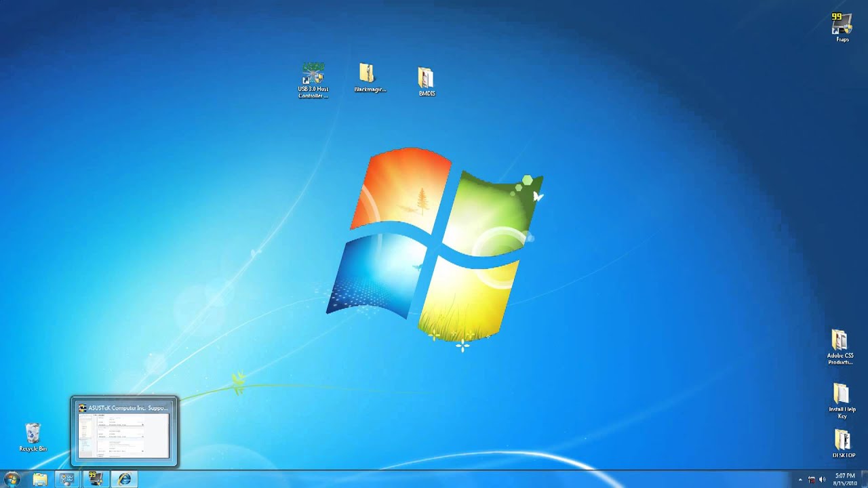Screen dimensions: 868x488
Task: Select the DESKTOP folder icon
Action: tap(843, 444)
